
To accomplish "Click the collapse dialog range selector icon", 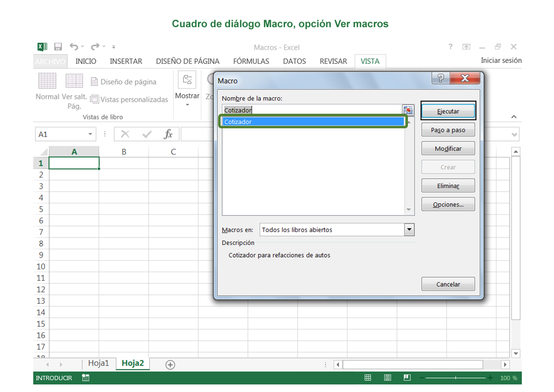I will pyautogui.click(x=408, y=110).
